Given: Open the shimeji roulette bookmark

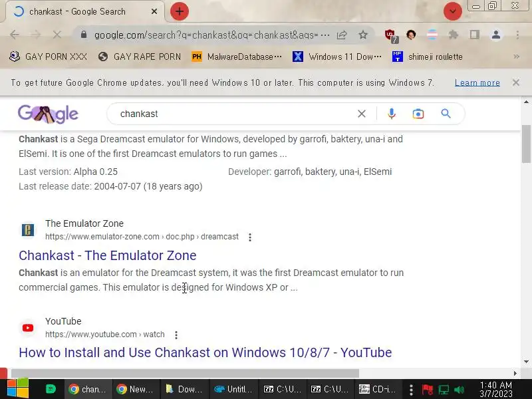Looking at the screenshot, I should [427, 57].
